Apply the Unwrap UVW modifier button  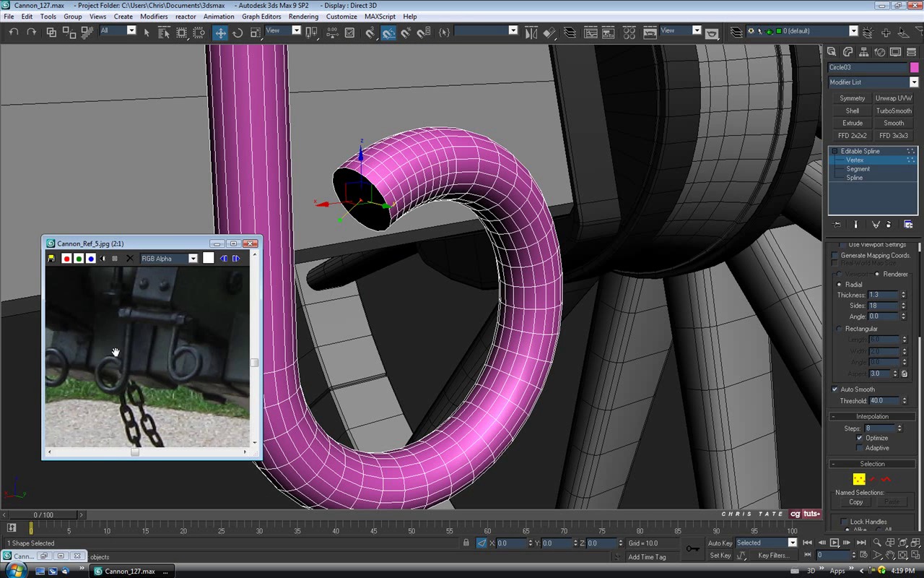(894, 98)
